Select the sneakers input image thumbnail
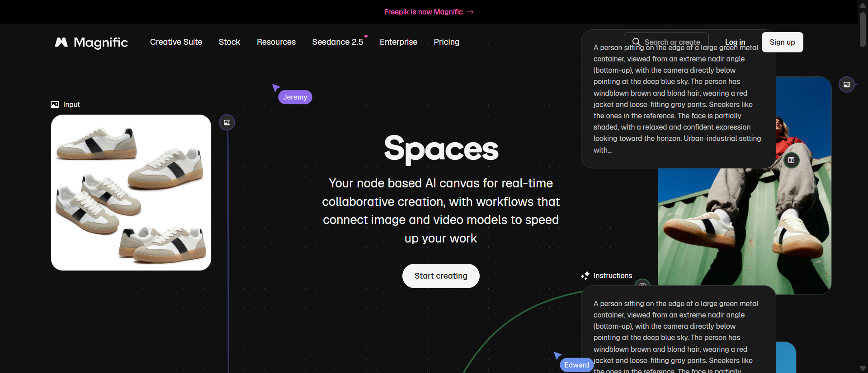This screenshot has width=868, height=373. click(131, 193)
